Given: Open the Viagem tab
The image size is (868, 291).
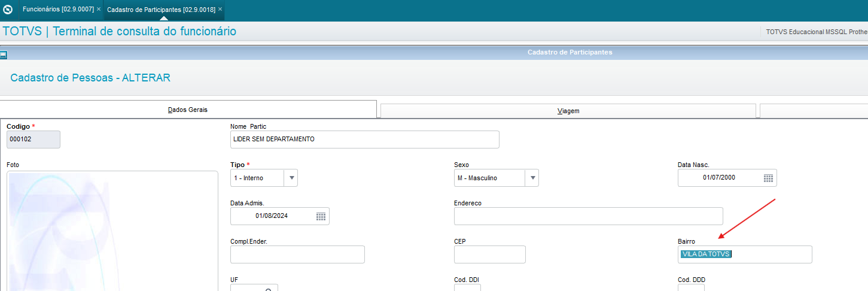Looking at the screenshot, I should [x=568, y=111].
